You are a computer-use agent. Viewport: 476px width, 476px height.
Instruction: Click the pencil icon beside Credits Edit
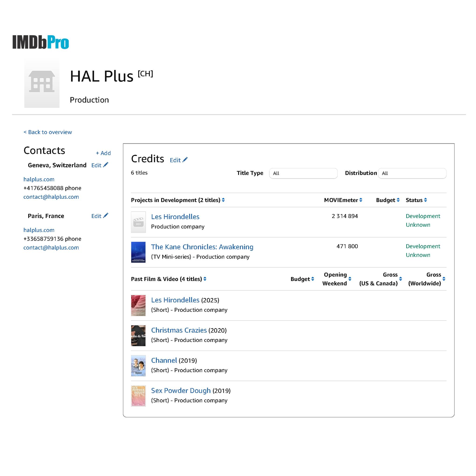point(185,160)
